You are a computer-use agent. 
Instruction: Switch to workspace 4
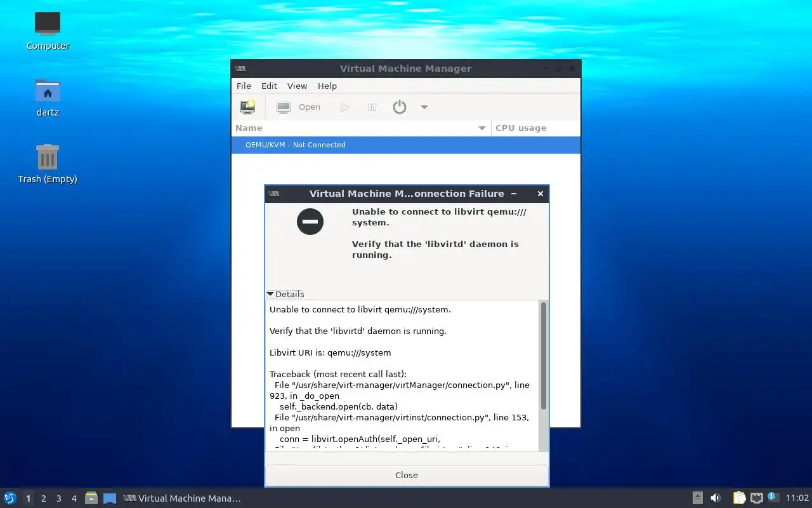pyautogui.click(x=74, y=498)
